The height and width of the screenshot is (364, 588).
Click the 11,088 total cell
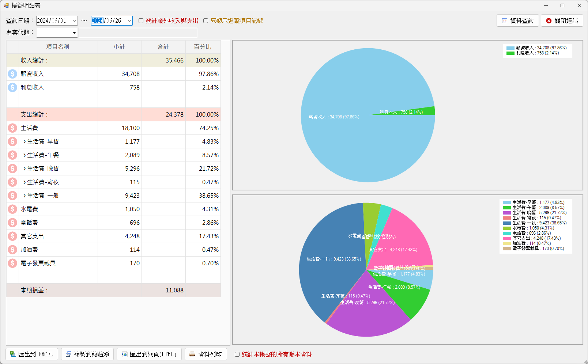(163, 290)
